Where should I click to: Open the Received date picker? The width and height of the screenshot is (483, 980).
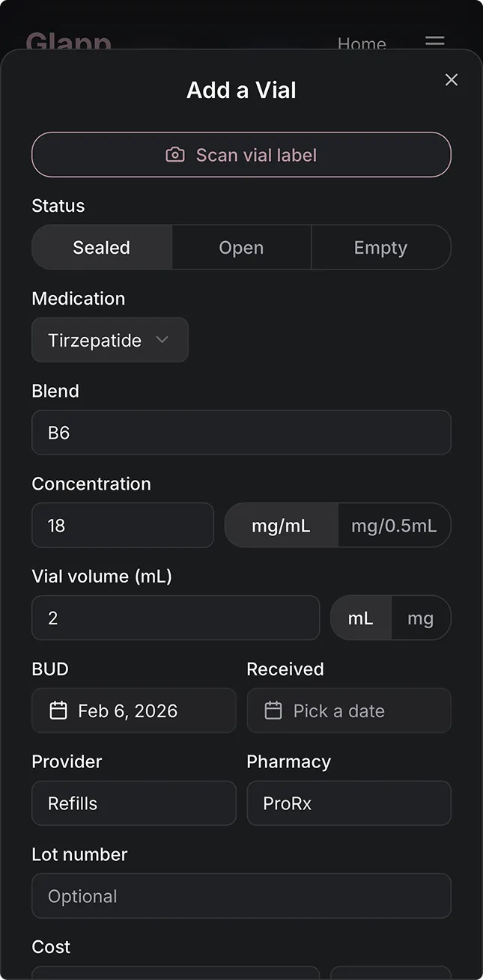(349, 710)
